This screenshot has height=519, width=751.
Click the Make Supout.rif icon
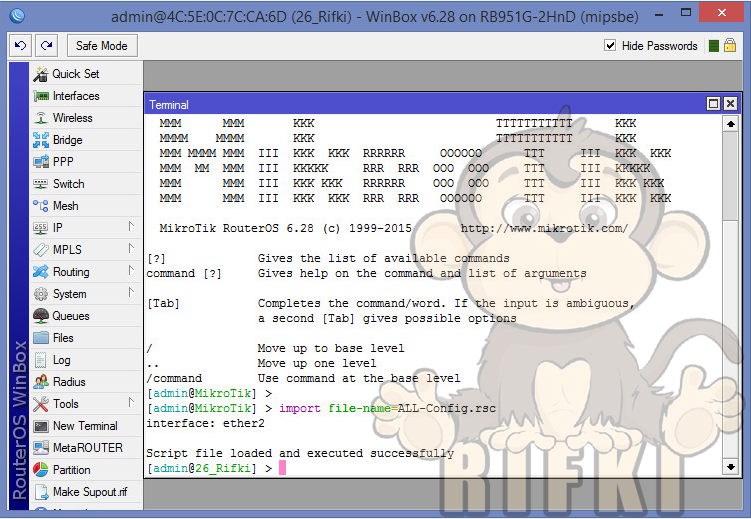click(x=42, y=492)
